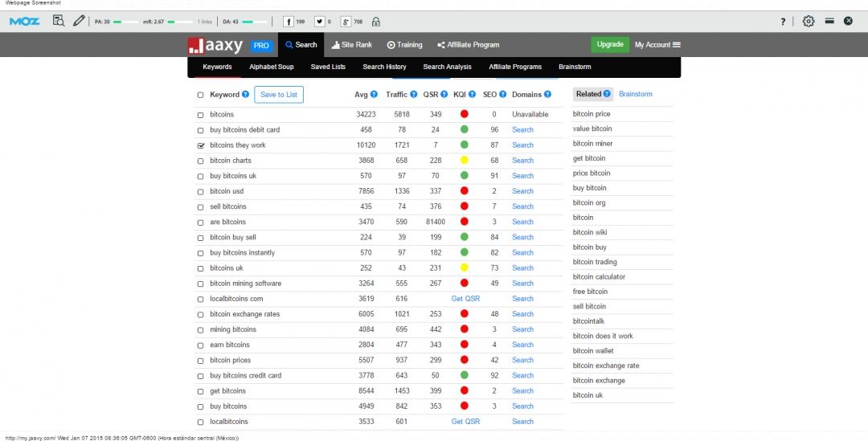Open help icon next to Domains
This screenshot has height=441, width=868.
(547, 95)
